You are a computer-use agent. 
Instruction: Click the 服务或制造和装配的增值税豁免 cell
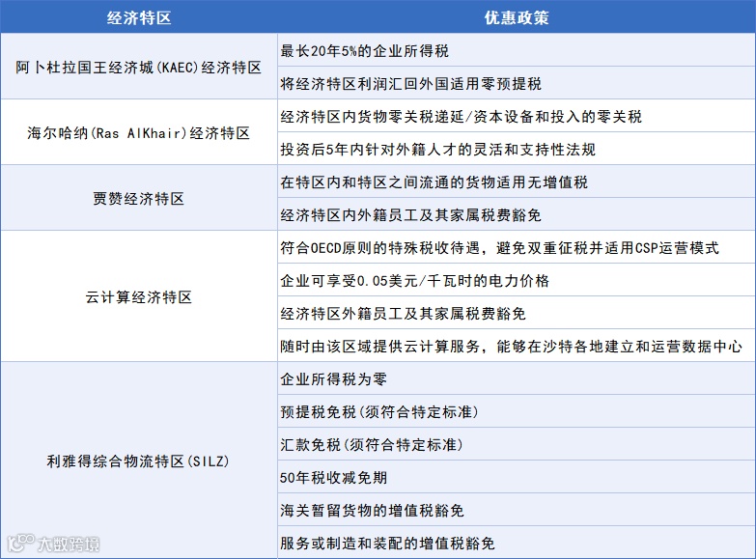point(517,543)
